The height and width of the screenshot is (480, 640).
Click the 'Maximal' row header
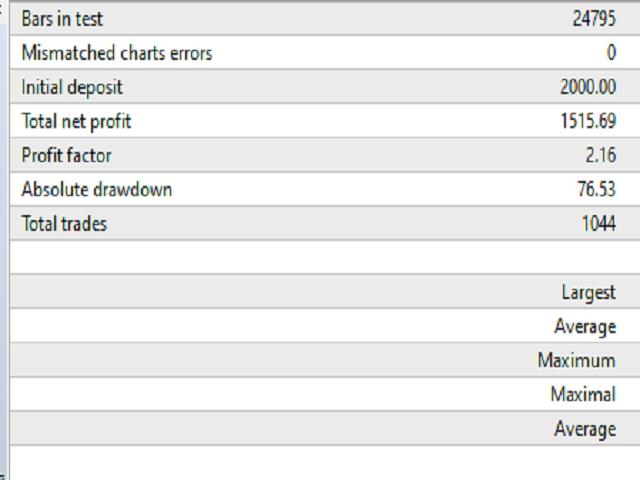(583, 395)
